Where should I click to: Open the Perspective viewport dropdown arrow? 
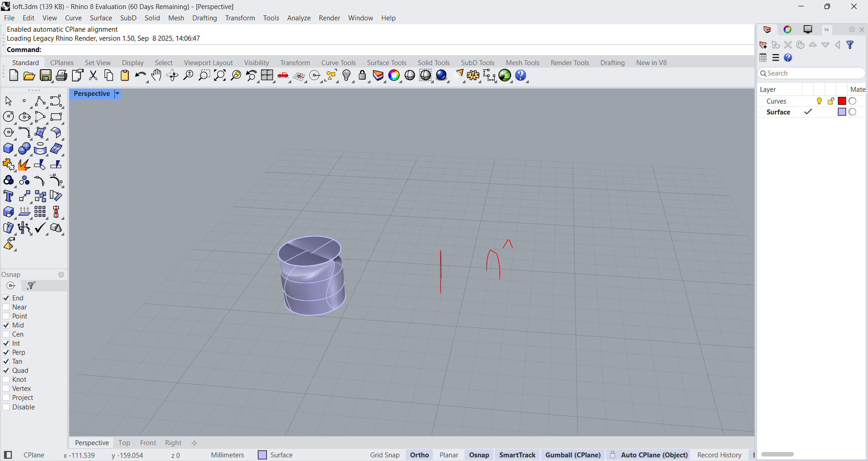click(117, 94)
